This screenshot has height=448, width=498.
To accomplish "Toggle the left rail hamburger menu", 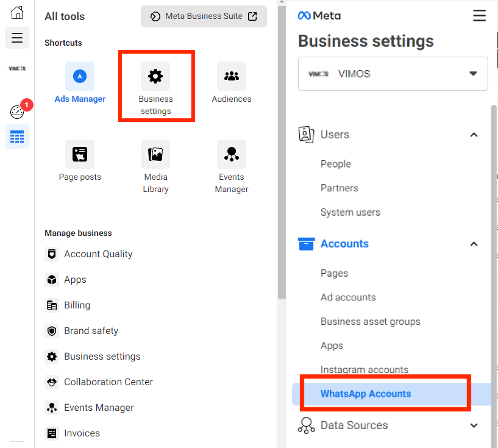I will [17, 38].
